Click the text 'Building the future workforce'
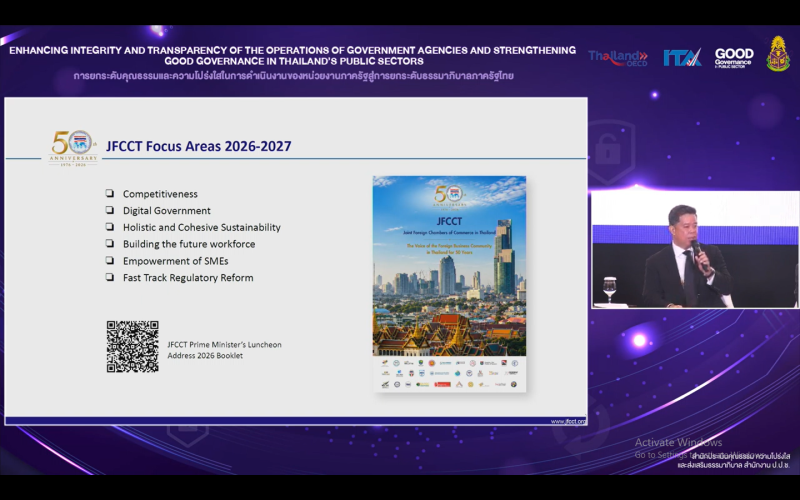Image resolution: width=800 pixels, height=500 pixels. (x=189, y=244)
